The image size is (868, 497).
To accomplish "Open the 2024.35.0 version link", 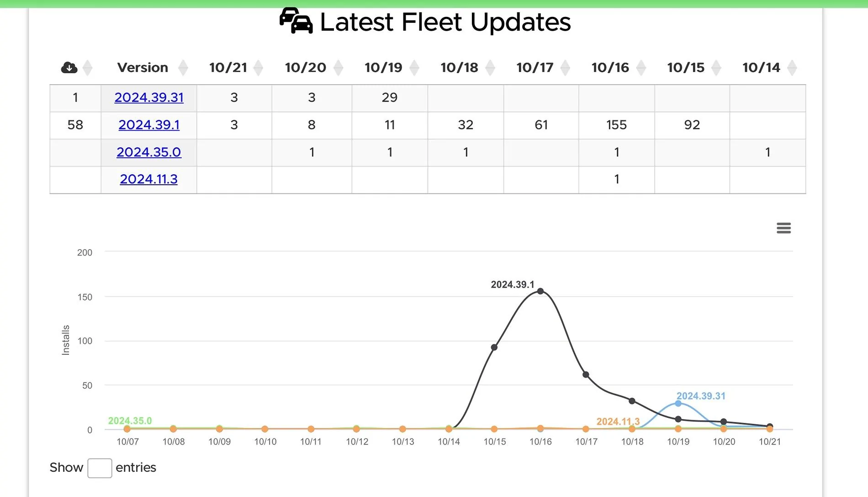I will point(149,152).
